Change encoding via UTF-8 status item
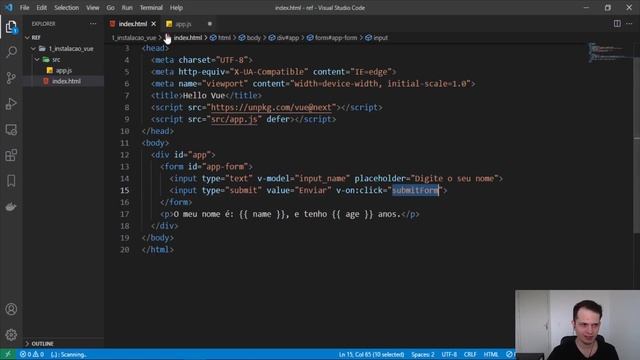640x360 pixels. (449, 354)
